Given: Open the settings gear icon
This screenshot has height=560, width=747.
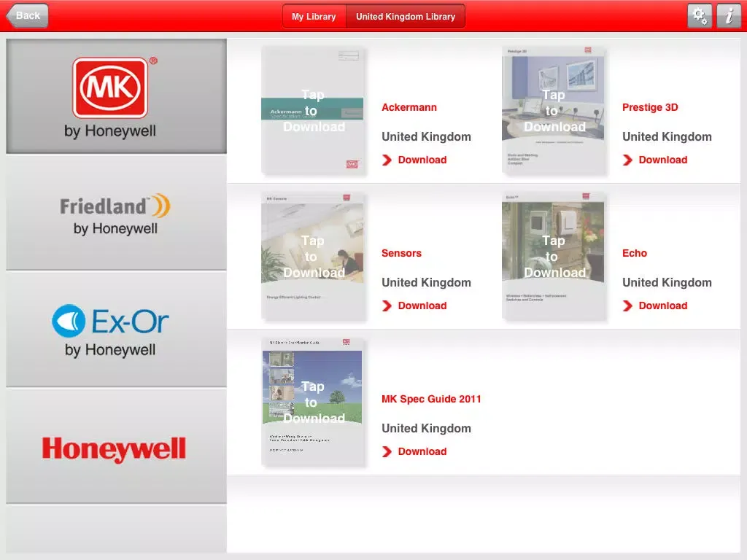Looking at the screenshot, I should coord(700,16).
